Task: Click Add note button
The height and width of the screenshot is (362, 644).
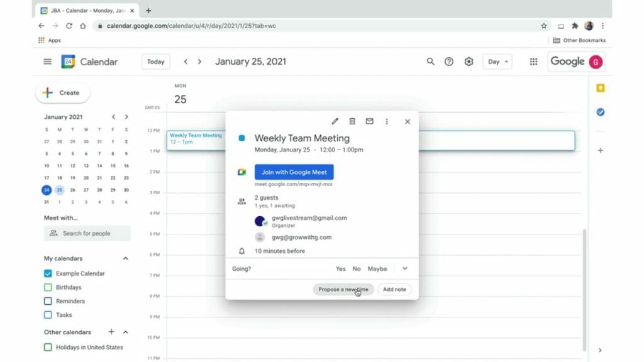Action: (x=394, y=289)
